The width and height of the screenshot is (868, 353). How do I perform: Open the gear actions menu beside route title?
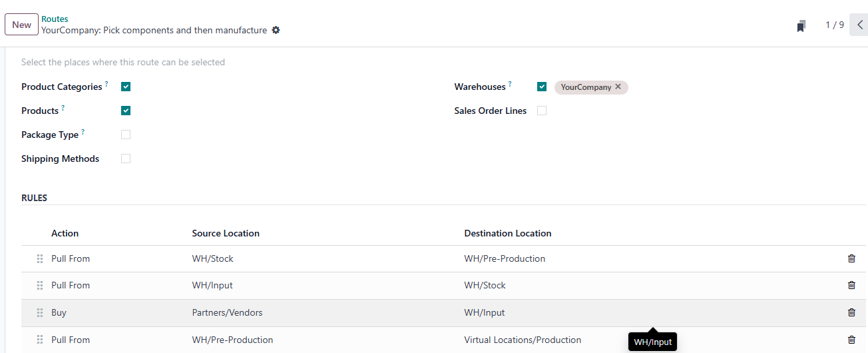click(276, 30)
